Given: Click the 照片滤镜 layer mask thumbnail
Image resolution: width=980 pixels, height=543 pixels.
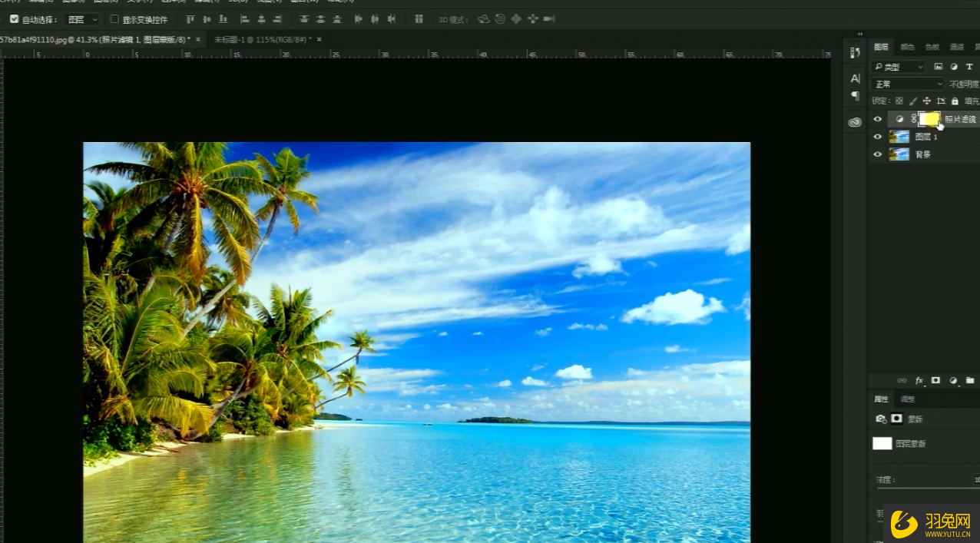Looking at the screenshot, I should [x=929, y=119].
